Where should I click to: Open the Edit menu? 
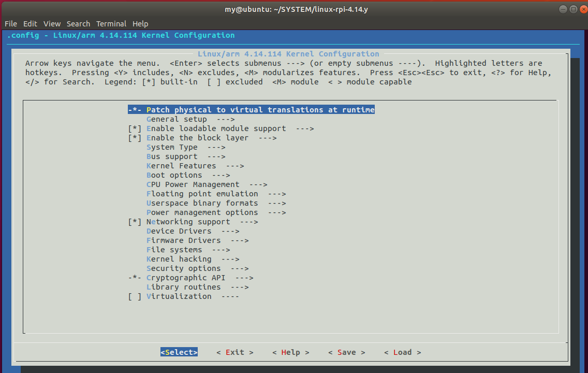pyautogui.click(x=30, y=24)
